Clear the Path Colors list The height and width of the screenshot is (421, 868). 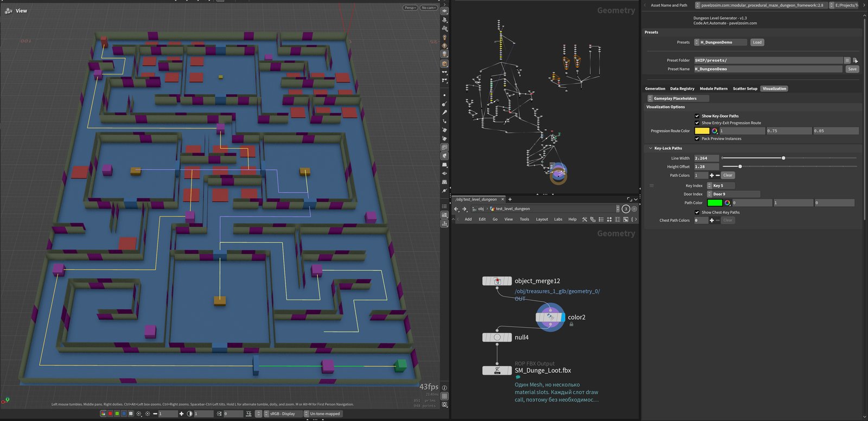click(x=728, y=175)
